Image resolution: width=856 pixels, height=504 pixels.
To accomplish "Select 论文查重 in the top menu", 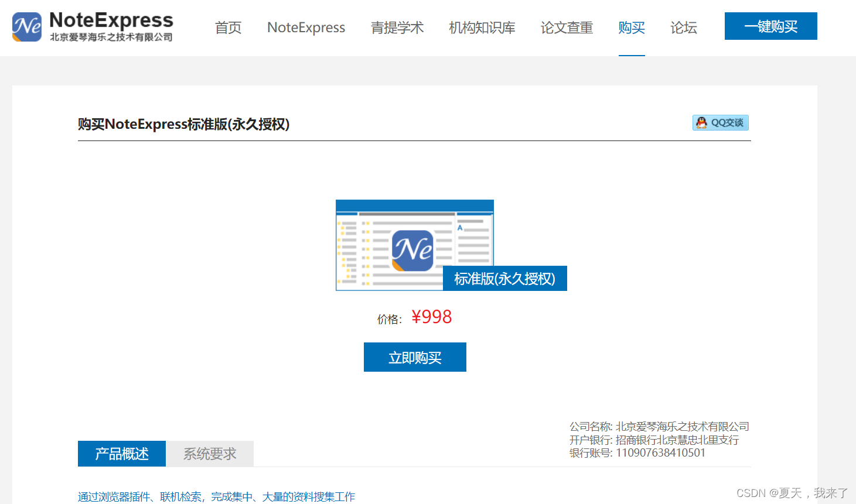I will pyautogui.click(x=567, y=28).
